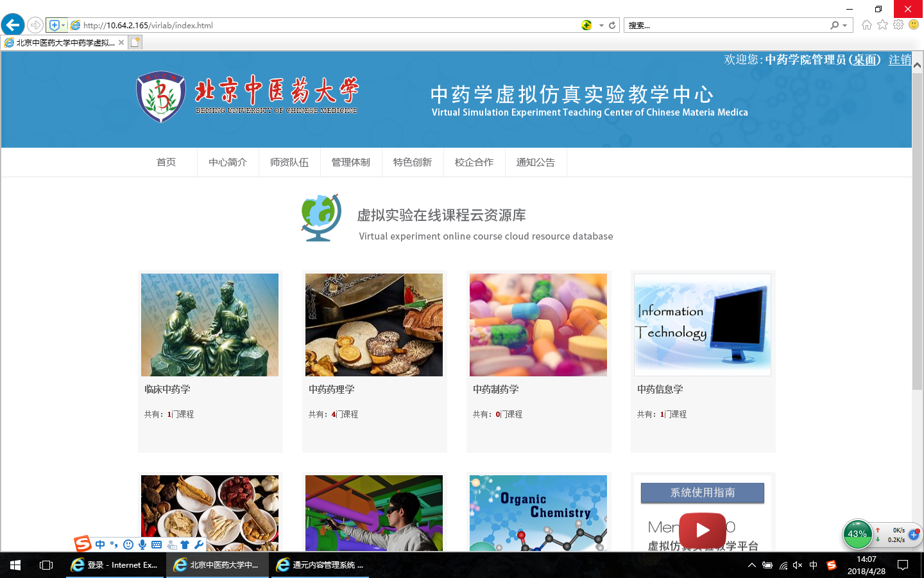Open the favorites star icon

883,24
